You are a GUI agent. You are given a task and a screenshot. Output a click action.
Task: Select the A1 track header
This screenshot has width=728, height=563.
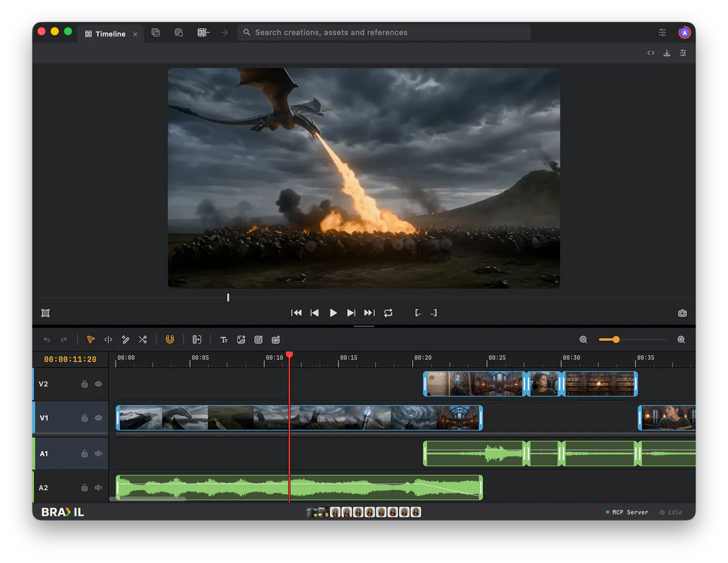[x=71, y=453]
